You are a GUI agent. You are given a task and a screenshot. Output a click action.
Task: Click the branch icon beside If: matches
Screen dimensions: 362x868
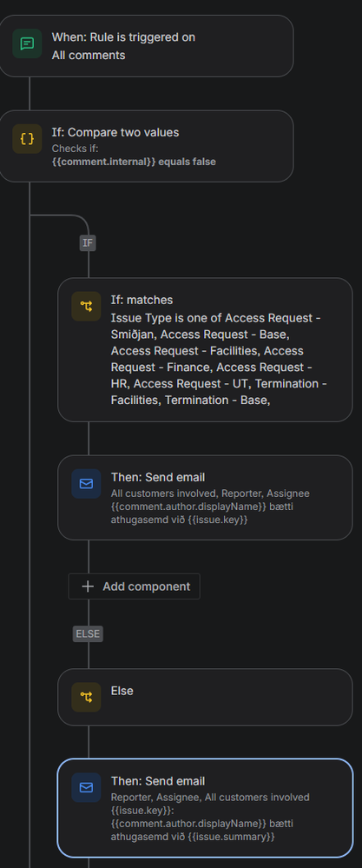[x=86, y=306]
